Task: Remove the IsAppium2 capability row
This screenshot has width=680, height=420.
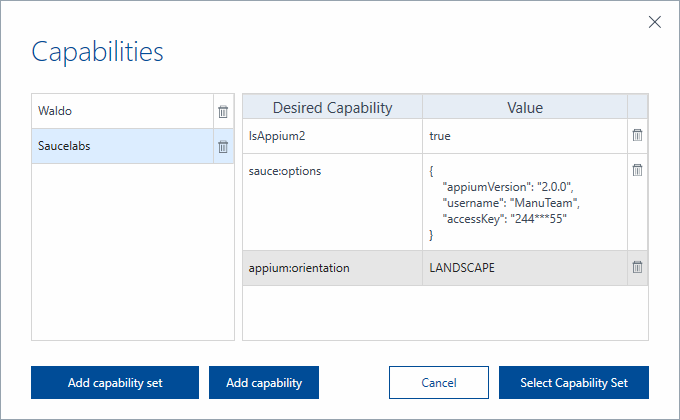Action: (x=637, y=135)
